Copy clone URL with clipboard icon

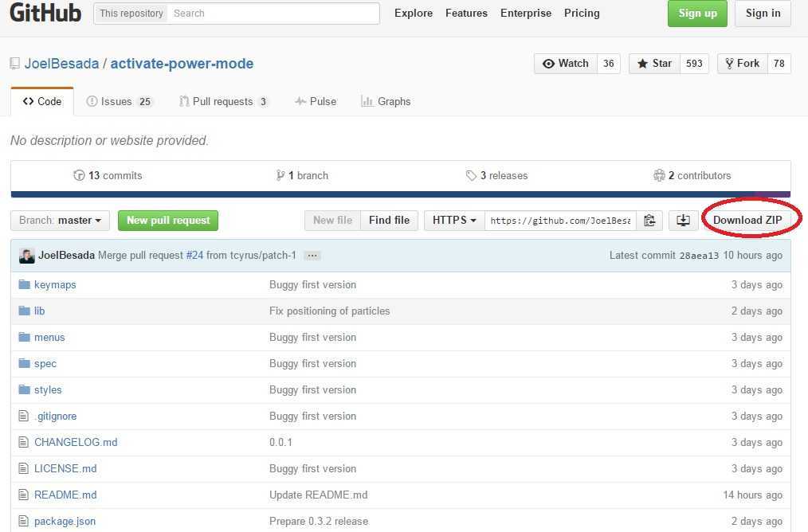[x=649, y=221]
